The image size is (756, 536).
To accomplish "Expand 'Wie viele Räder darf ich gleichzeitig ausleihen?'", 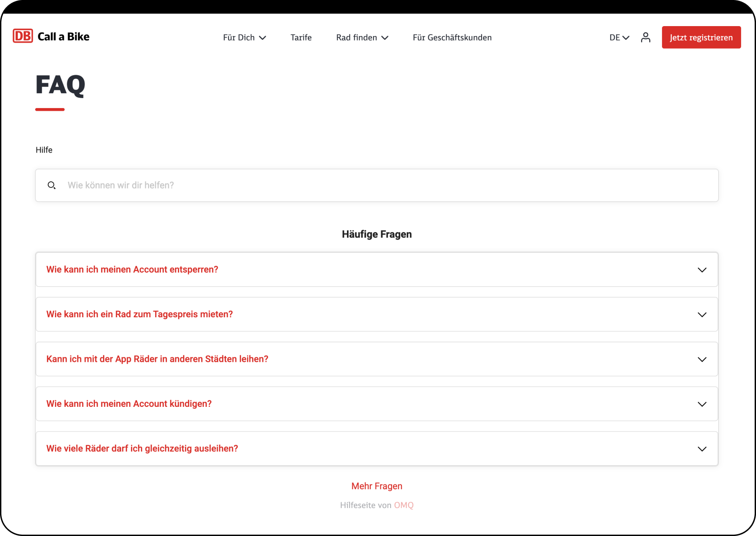I will pos(142,449).
